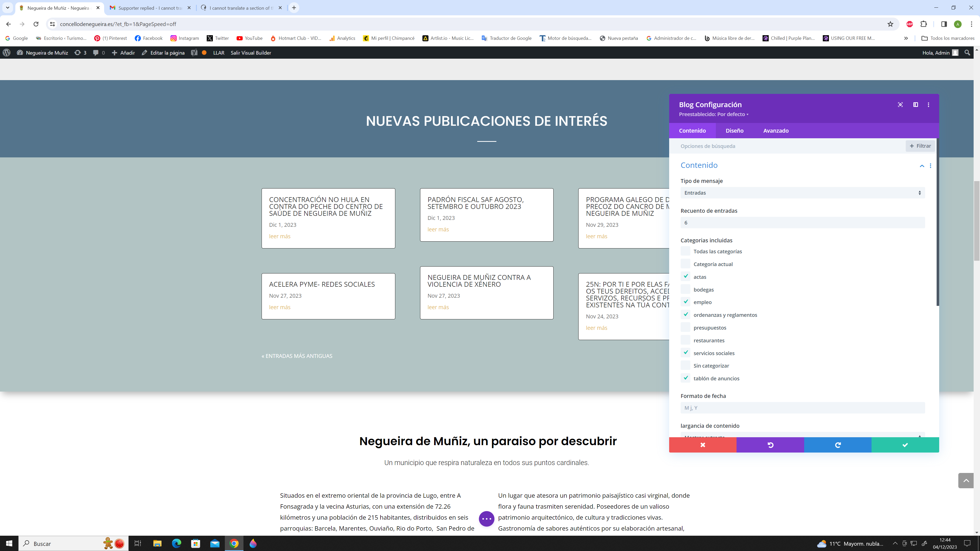Click the Recuento de entradas input field
980x551 pixels.
pyautogui.click(x=802, y=222)
